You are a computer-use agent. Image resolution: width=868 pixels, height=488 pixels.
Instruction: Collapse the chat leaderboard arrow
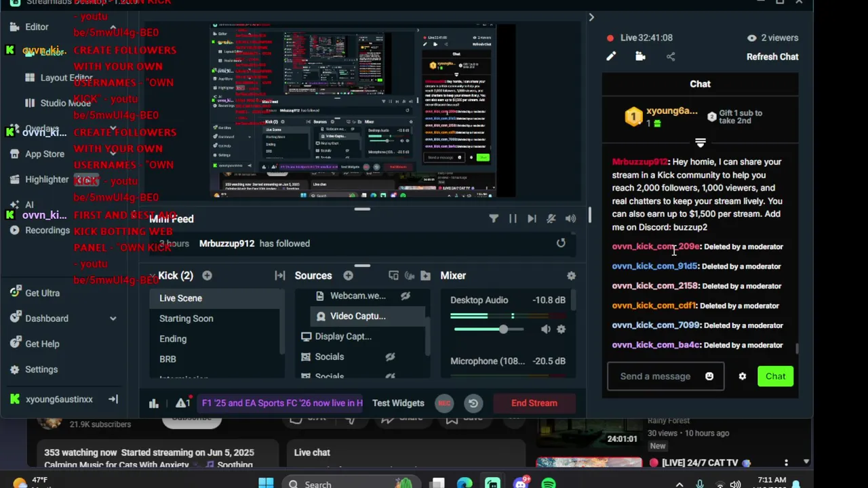coord(701,143)
